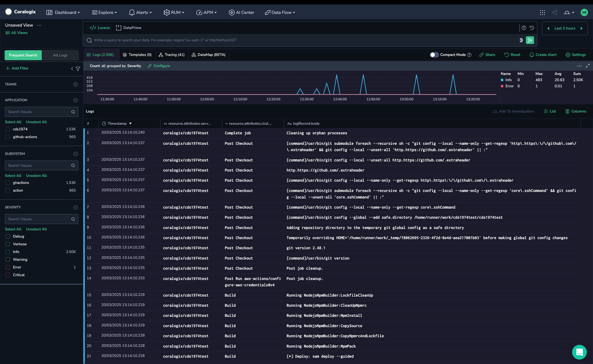The height and width of the screenshot is (364, 593).
Task: Check the Verbose severity checkbox
Action: 8,244
